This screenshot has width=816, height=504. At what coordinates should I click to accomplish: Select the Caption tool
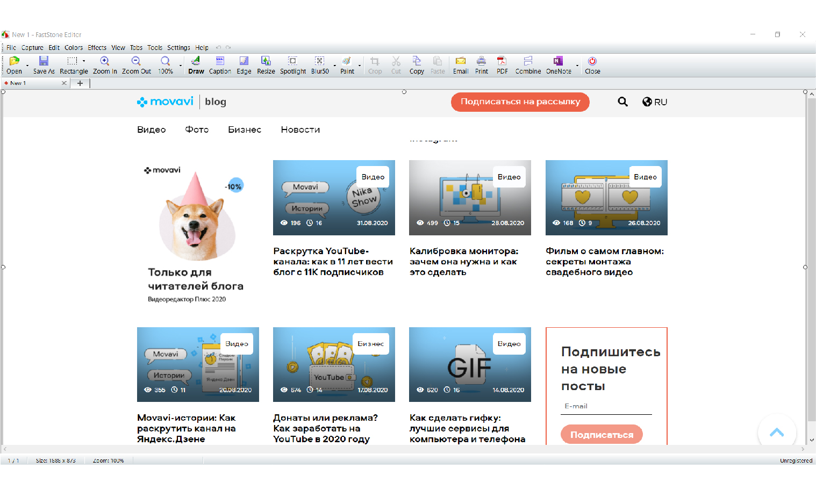coord(220,64)
